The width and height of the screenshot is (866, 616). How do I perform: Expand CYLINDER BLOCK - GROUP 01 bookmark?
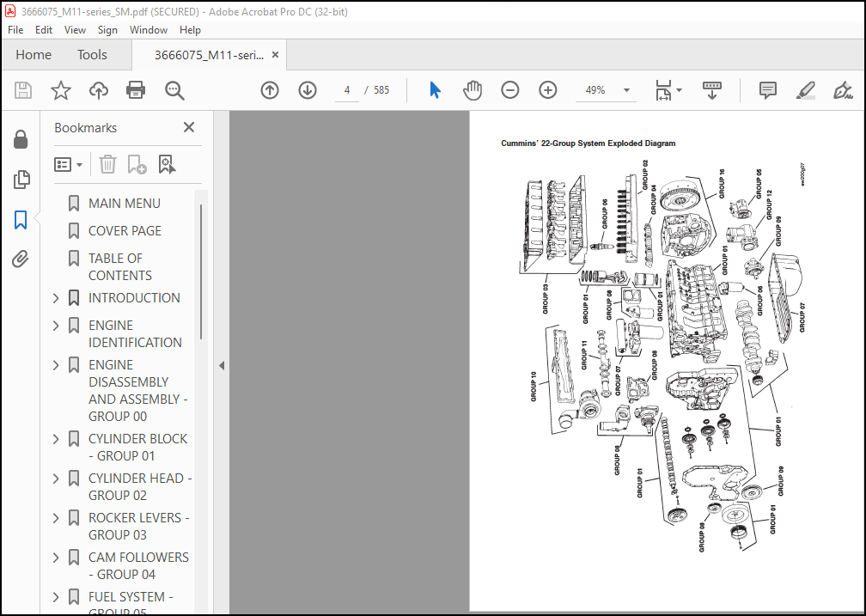tap(56, 439)
